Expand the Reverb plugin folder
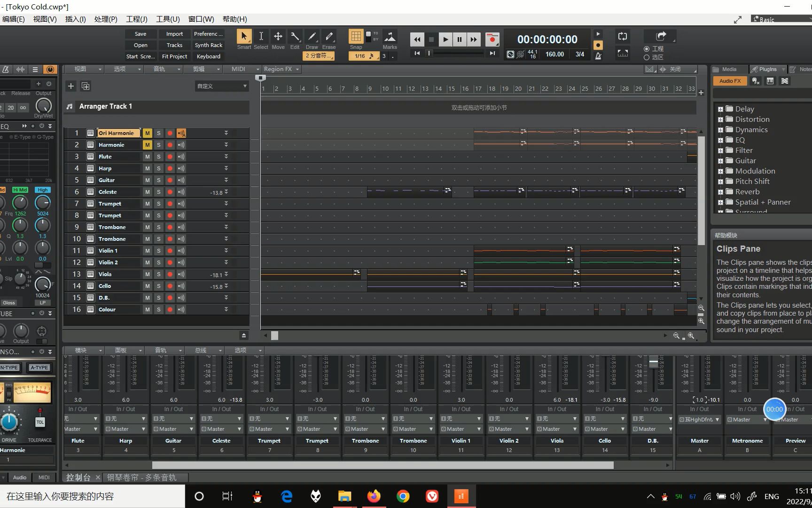 click(720, 192)
